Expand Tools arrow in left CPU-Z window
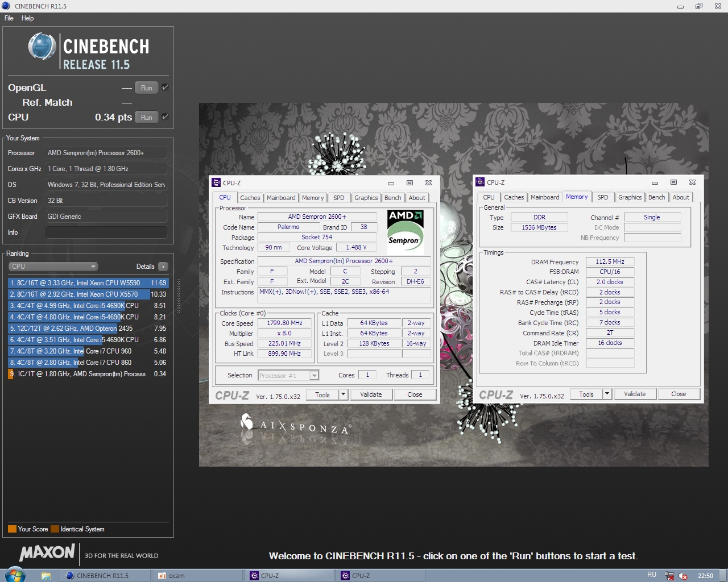The height and width of the screenshot is (582, 728). [343, 394]
